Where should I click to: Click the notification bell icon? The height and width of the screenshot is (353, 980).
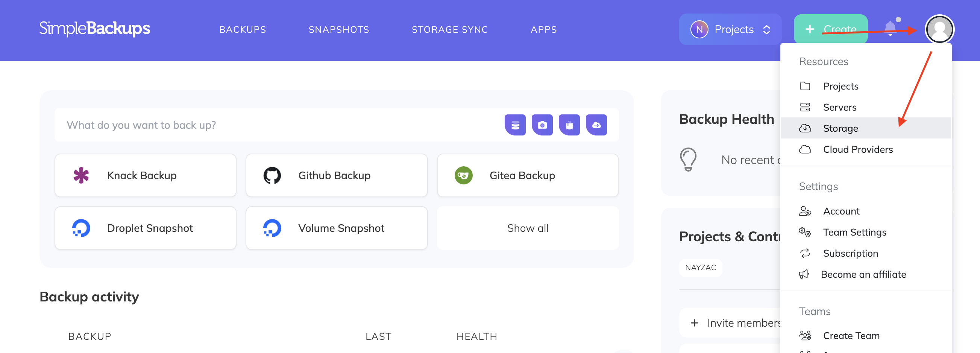click(890, 29)
